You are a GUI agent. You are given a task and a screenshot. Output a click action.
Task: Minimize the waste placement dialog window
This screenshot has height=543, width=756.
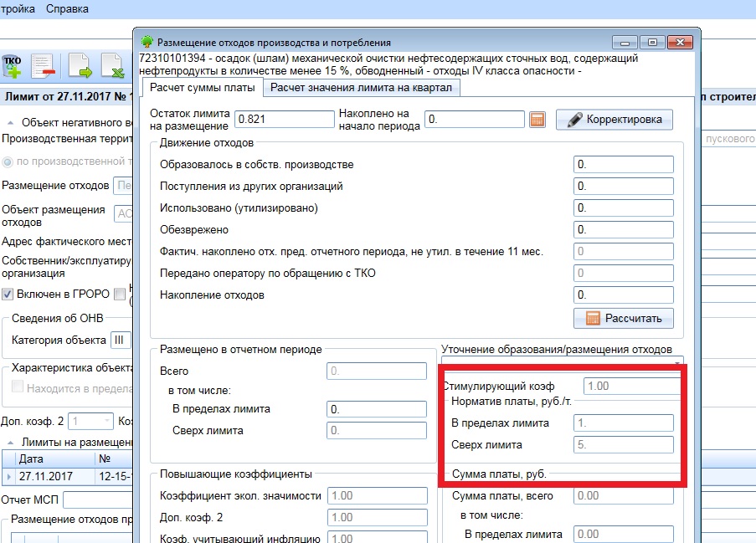tap(625, 41)
